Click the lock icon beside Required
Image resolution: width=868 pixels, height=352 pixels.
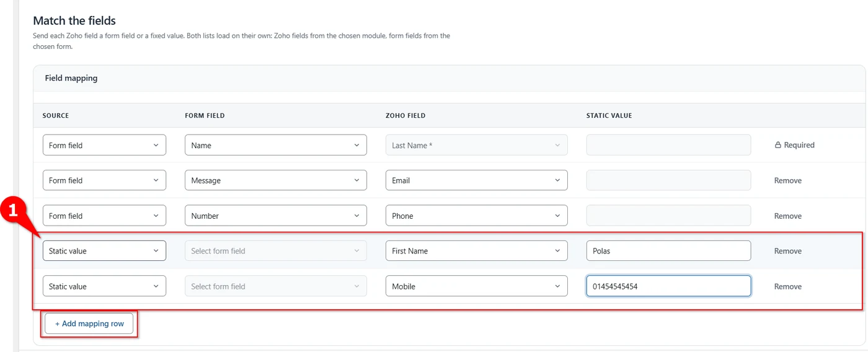[777, 145]
